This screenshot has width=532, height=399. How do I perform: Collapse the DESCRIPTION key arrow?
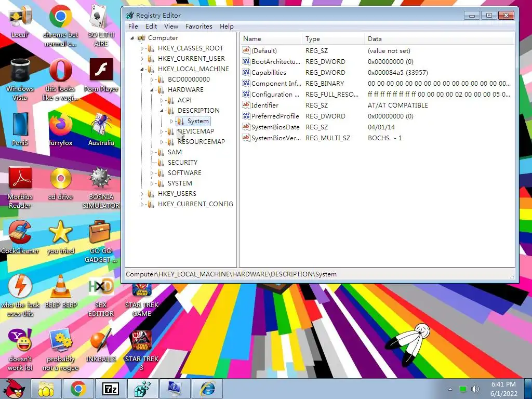point(162,111)
